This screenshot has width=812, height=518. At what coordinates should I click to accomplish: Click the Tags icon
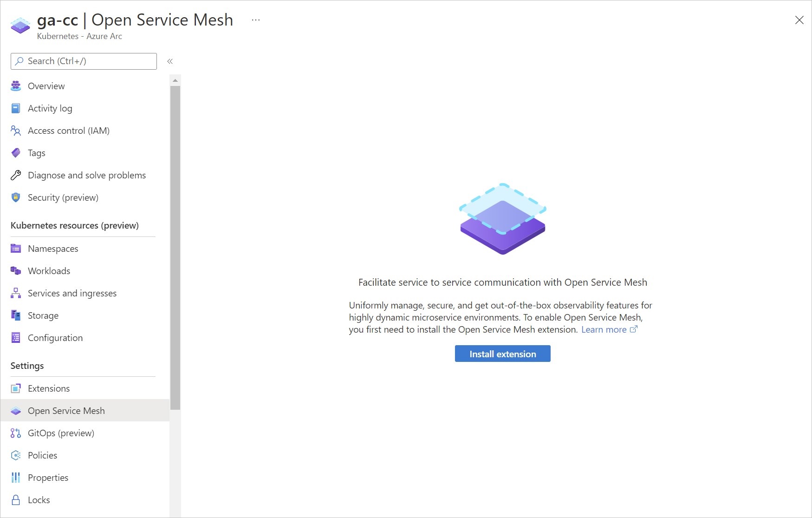click(x=16, y=153)
